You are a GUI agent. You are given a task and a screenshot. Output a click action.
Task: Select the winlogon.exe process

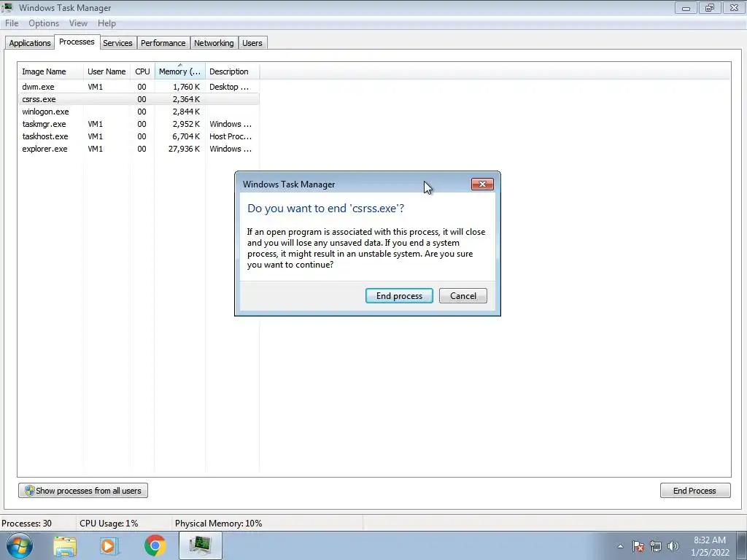[139, 112]
